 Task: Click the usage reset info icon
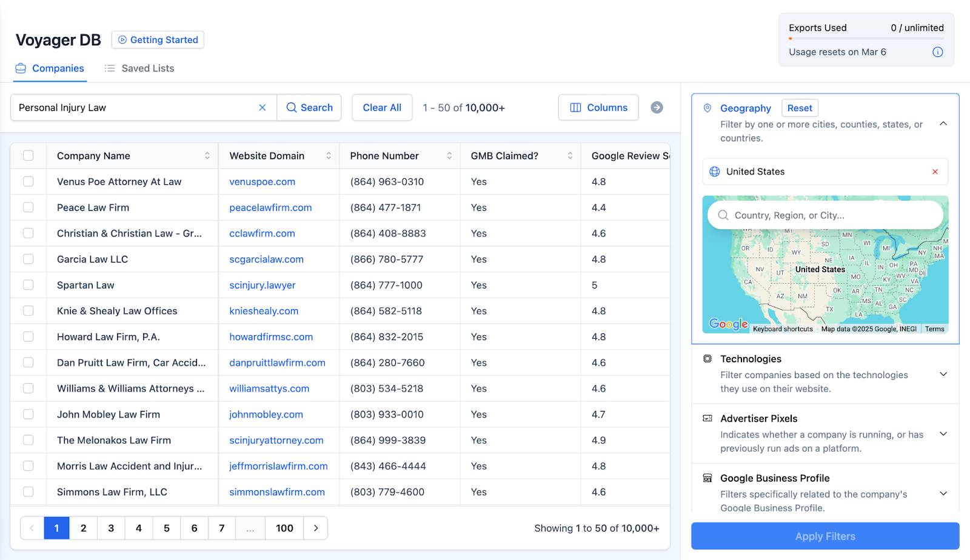(x=937, y=52)
